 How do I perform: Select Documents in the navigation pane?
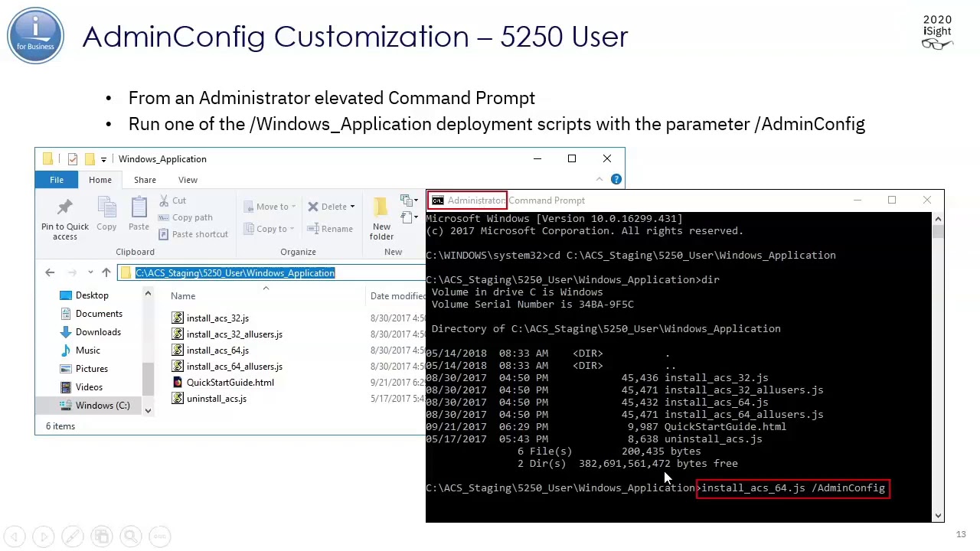99,314
